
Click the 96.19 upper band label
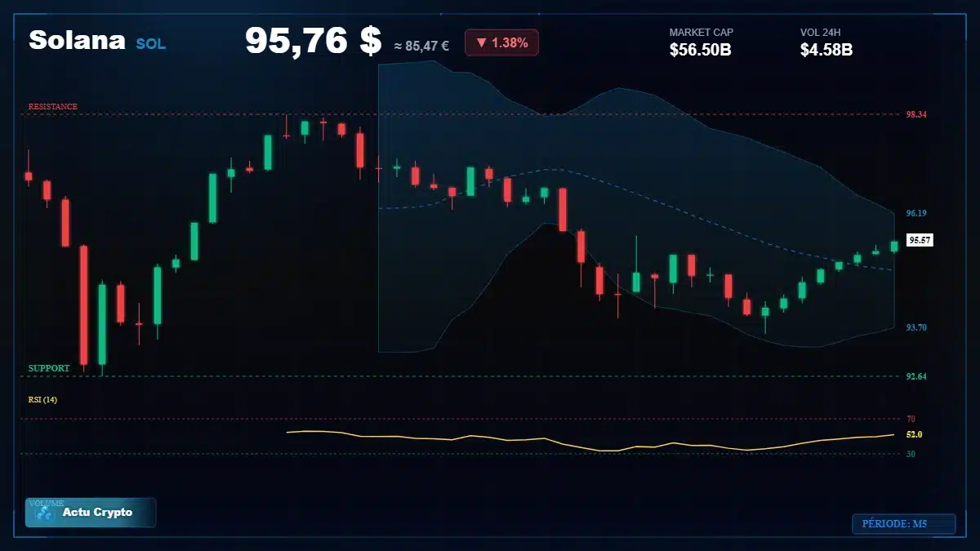[916, 214]
